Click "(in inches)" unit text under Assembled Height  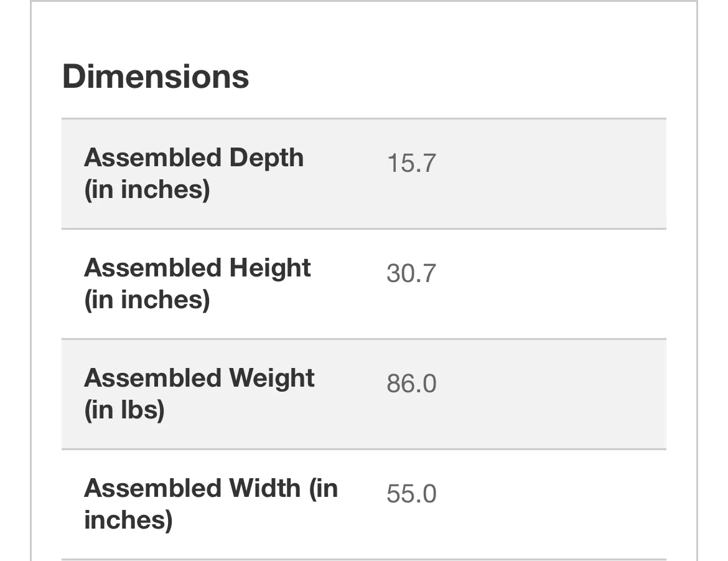(147, 299)
